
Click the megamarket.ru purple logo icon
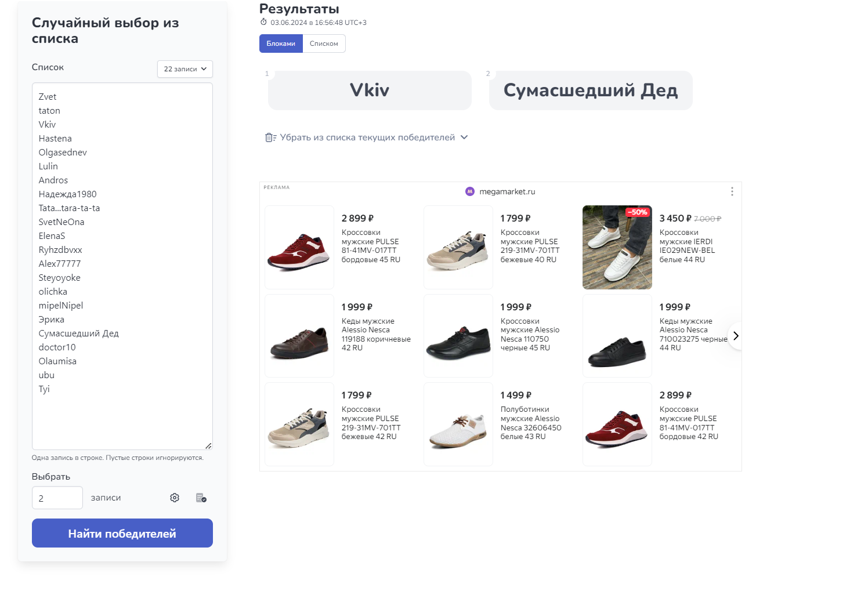click(470, 191)
